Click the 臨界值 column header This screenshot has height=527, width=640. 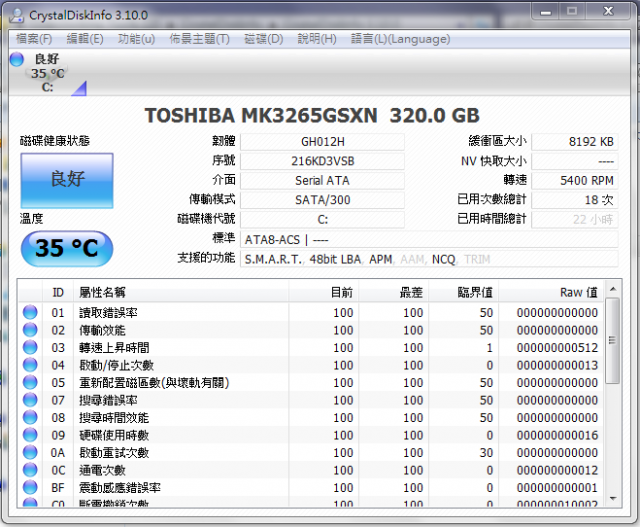pyautogui.click(x=463, y=292)
